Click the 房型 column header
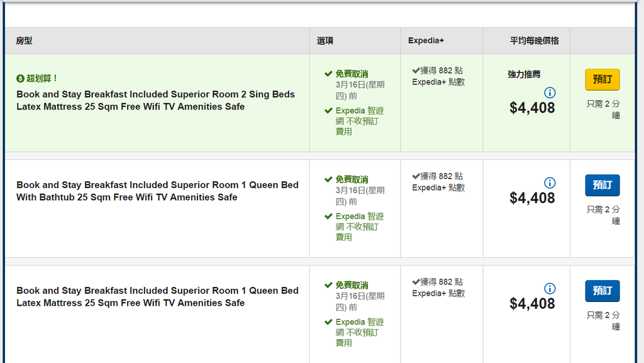Image resolution: width=644 pixels, height=363 pixels. (x=24, y=41)
